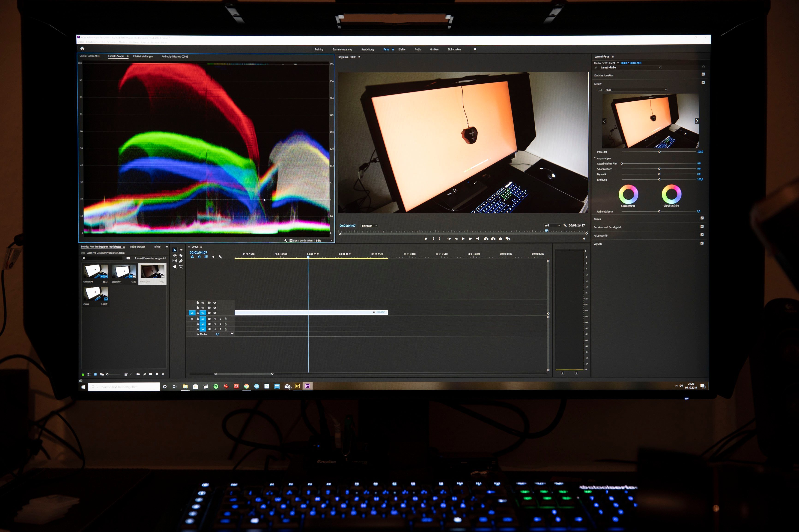Open Premiere Pro from the taskbar
This screenshot has height=532, width=799.
click(307, 386)
